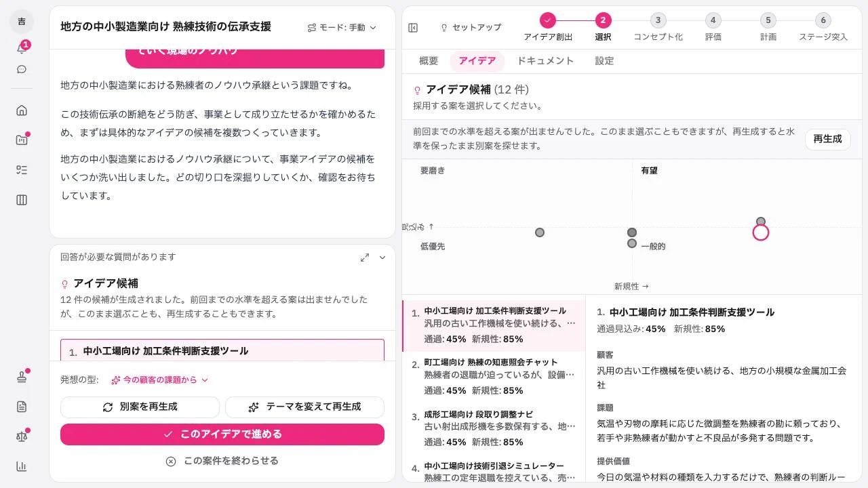This screenshot has height=488, width=868.
Task: Click テーマを変えて再生成
Action: pos(304,407)
